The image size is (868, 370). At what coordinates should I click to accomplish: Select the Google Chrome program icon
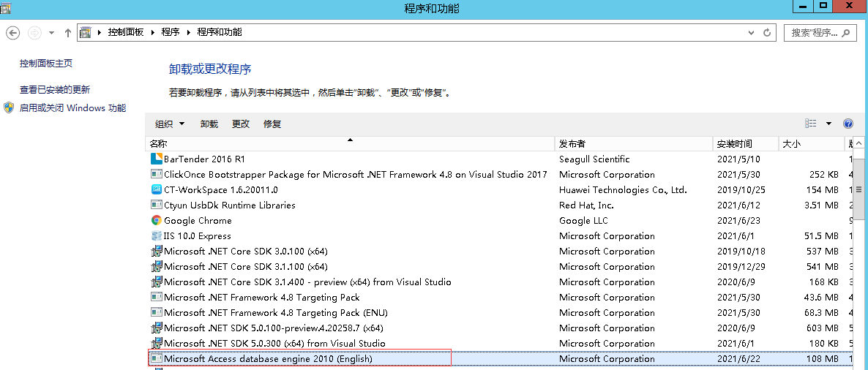[x=157, y=220]
